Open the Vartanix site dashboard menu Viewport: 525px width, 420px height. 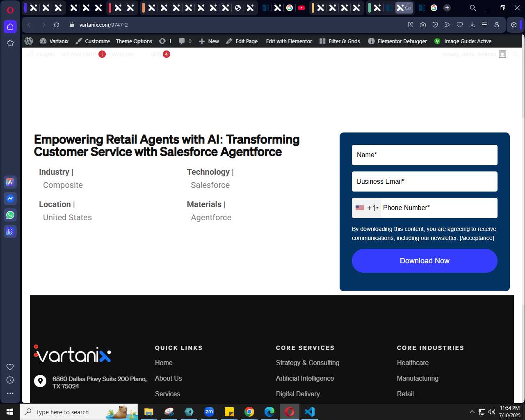(54, 41)
